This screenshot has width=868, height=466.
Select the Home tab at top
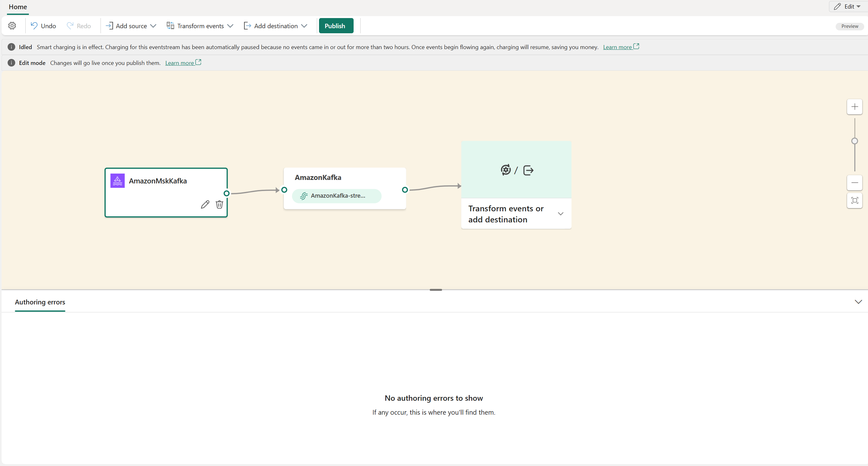click(18, 6)
